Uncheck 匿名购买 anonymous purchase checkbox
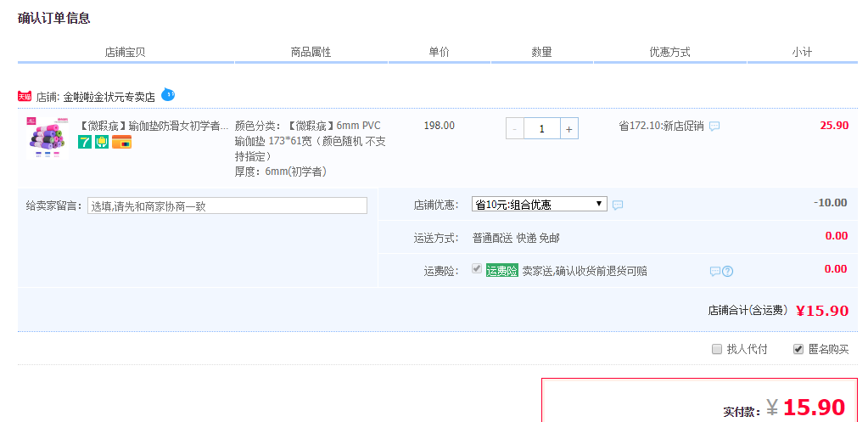 click(x=798, y=349)
